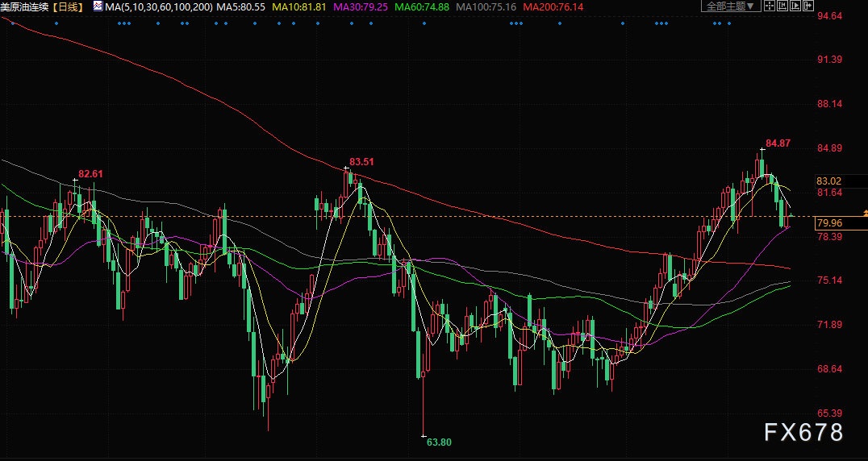Screen dimensions: 868x461
Task: Click the MA5:80.55 value
Action: (x=241, y=7)
